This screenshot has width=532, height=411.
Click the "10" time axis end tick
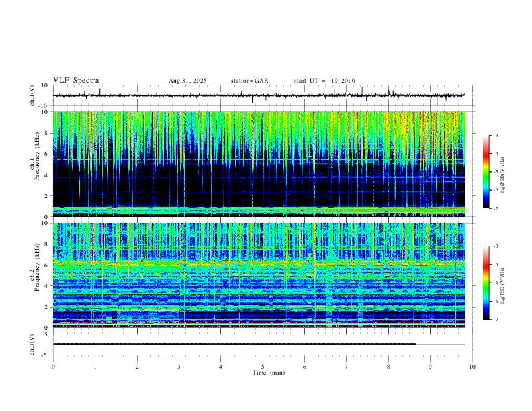472,367
